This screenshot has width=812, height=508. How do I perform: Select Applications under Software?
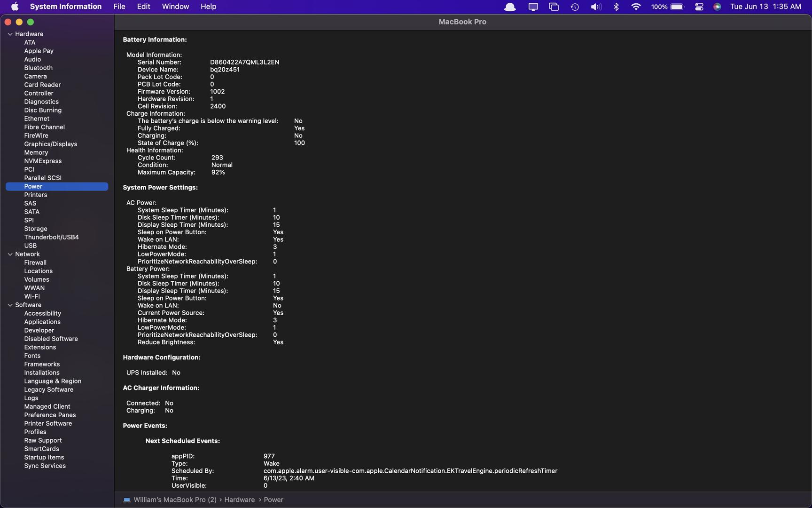tap(42, 322)
